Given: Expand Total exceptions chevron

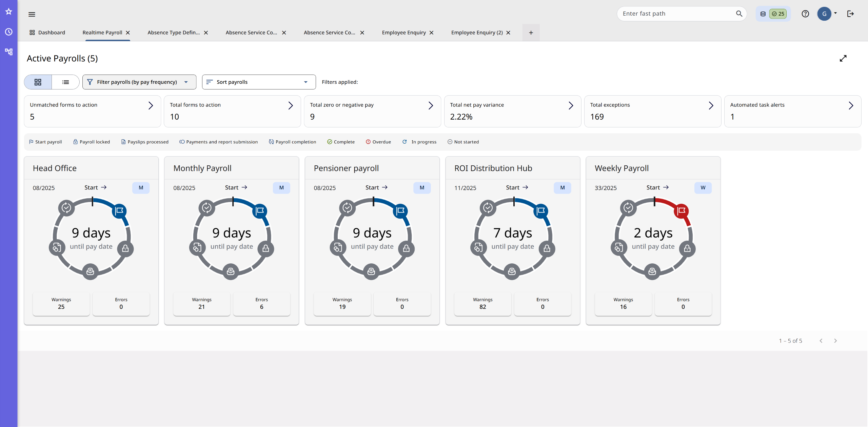Looking at the screenshot, I should coord(711,106).
